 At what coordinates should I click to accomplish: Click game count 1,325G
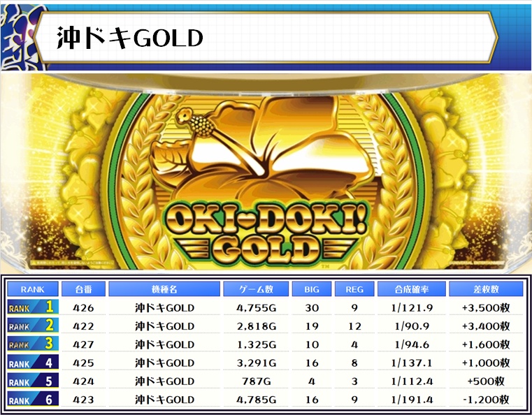point(257,344)
